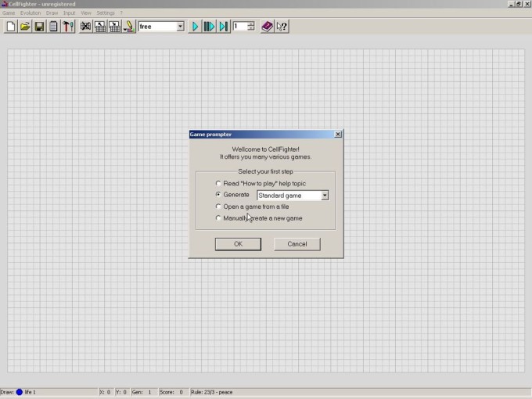Click the New game toolbar icon
The height and width of the screenshot is (399, 532).
click(10, 27)
